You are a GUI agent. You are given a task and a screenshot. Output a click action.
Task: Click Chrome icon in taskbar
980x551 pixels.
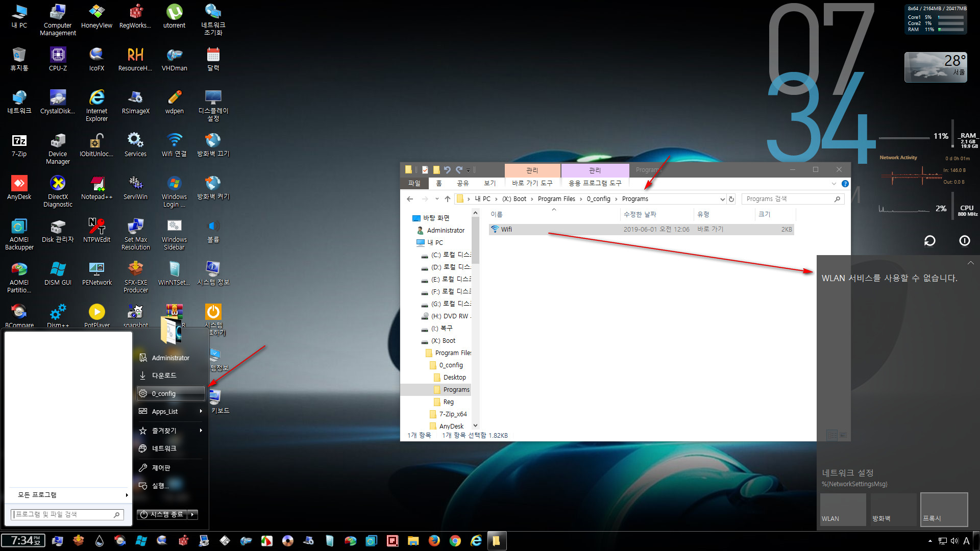coord(455,541)
